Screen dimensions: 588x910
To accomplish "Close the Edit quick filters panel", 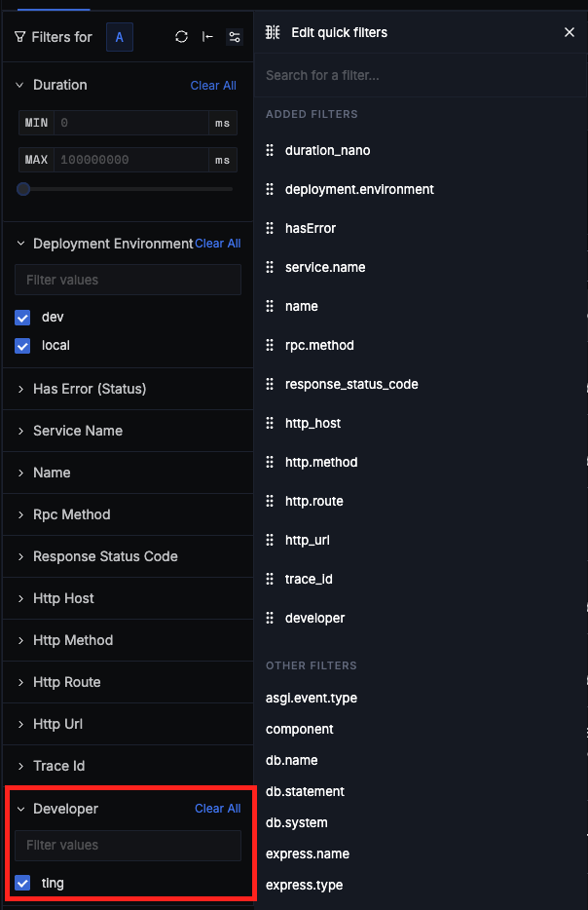I will [570, 32].
